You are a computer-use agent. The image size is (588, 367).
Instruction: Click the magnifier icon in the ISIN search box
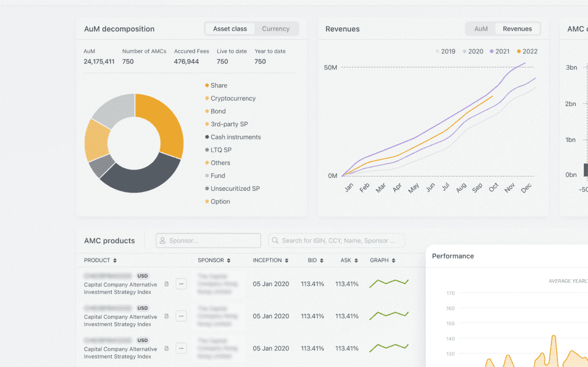pos(275,240)
